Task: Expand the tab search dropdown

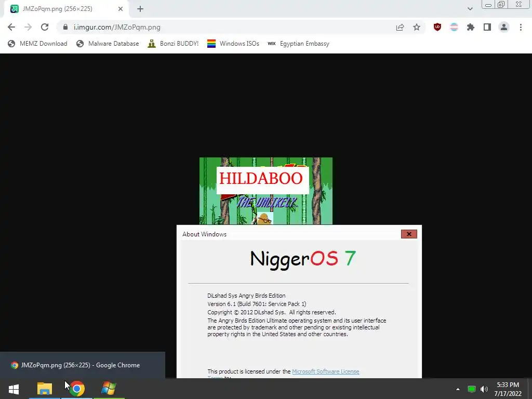Action: [470, 9]
